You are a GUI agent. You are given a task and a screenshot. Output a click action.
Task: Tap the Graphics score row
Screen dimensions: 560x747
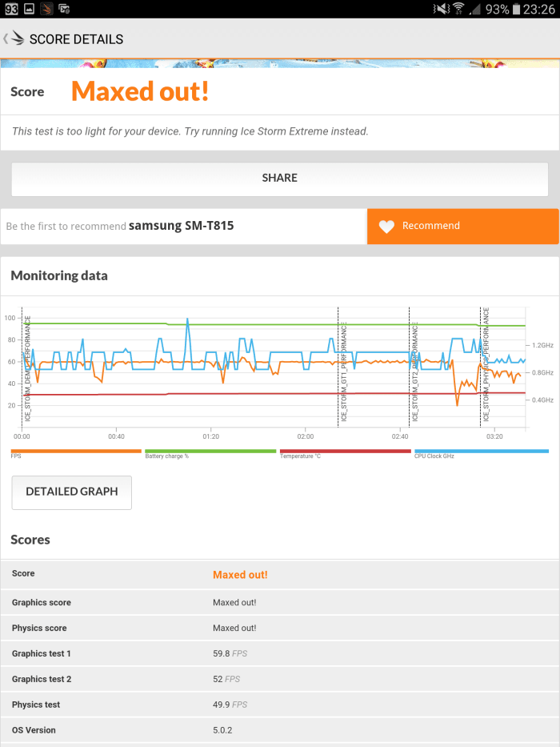point(280,603)
